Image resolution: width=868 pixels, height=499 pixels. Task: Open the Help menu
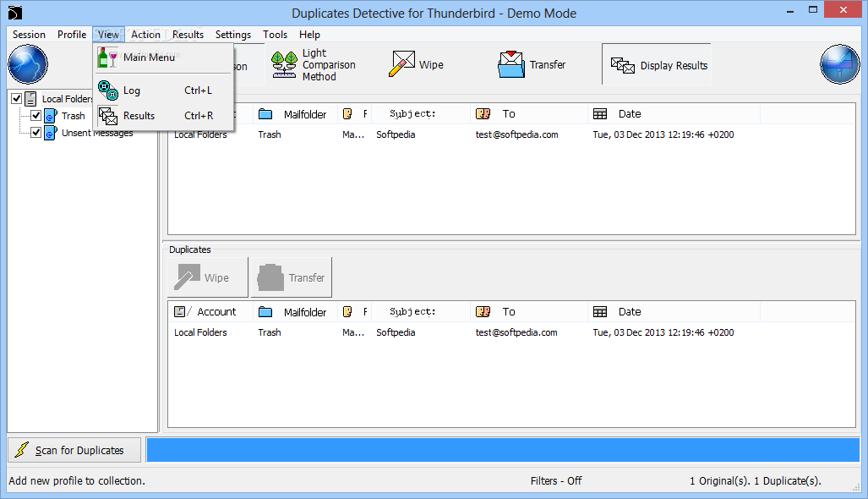(309, 35)
